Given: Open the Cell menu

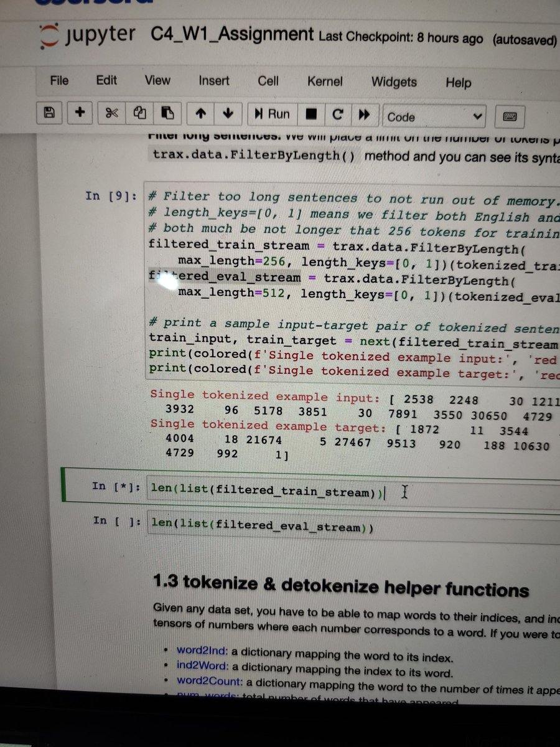Looking at the screenshot, I should [268, 81].
